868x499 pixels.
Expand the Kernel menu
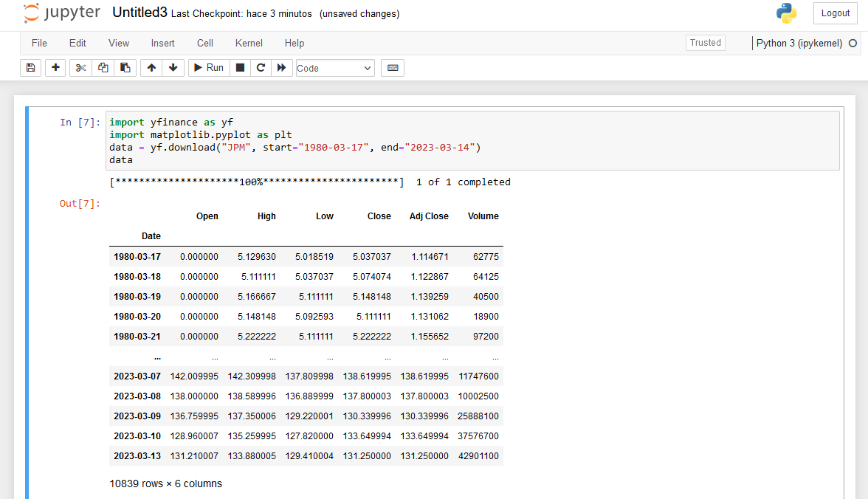[x=248, y=43]
